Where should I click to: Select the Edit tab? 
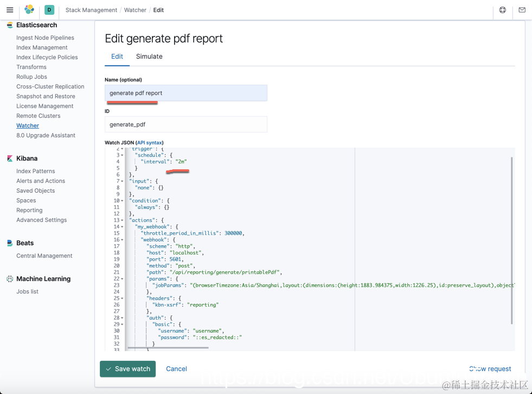click(117, 56)
